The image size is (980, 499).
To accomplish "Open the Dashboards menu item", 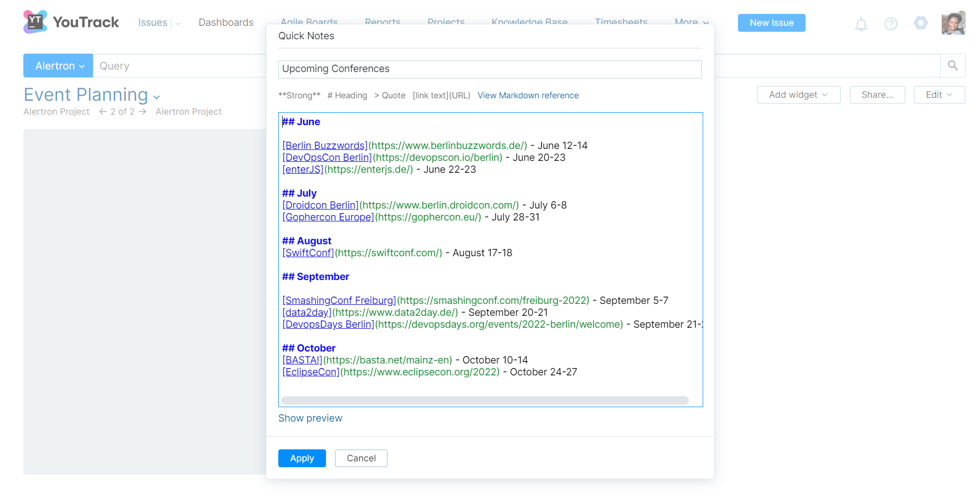I will [x=226, y=22].
